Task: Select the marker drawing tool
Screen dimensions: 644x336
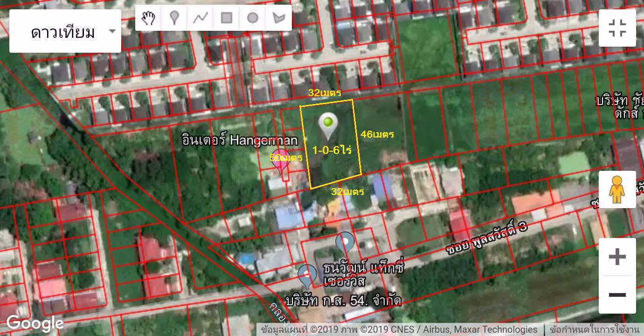Action: [x=174, y=18]
